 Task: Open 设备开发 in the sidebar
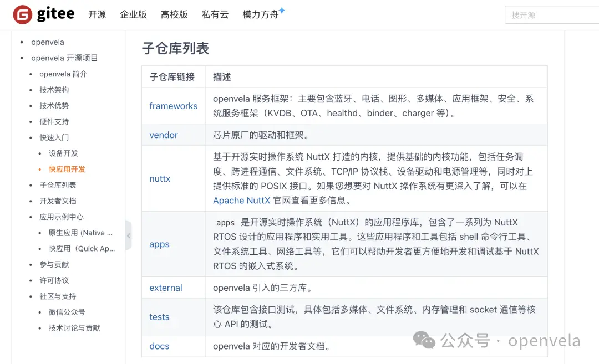pyautogui.click(x=63, y=153)
